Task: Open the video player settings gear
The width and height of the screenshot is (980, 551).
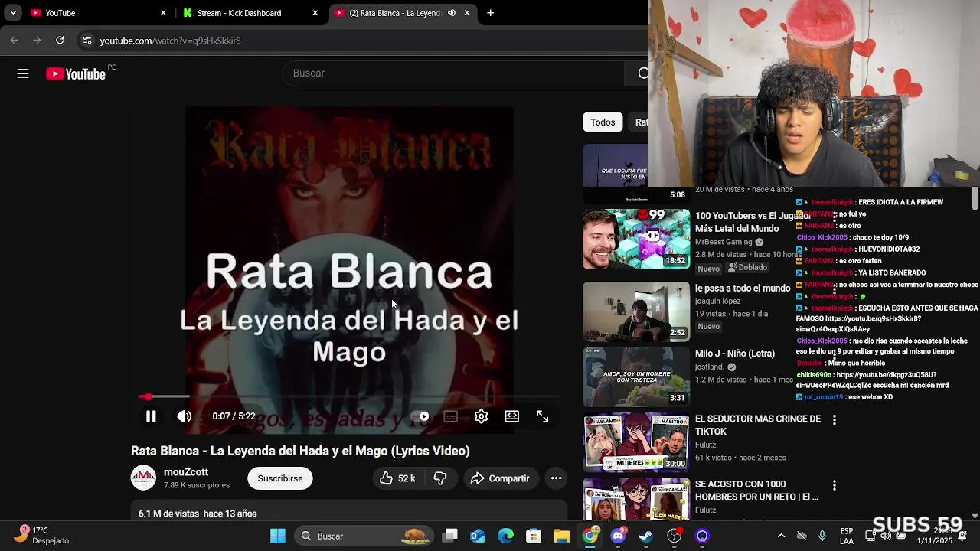Action: pos(481,416)
